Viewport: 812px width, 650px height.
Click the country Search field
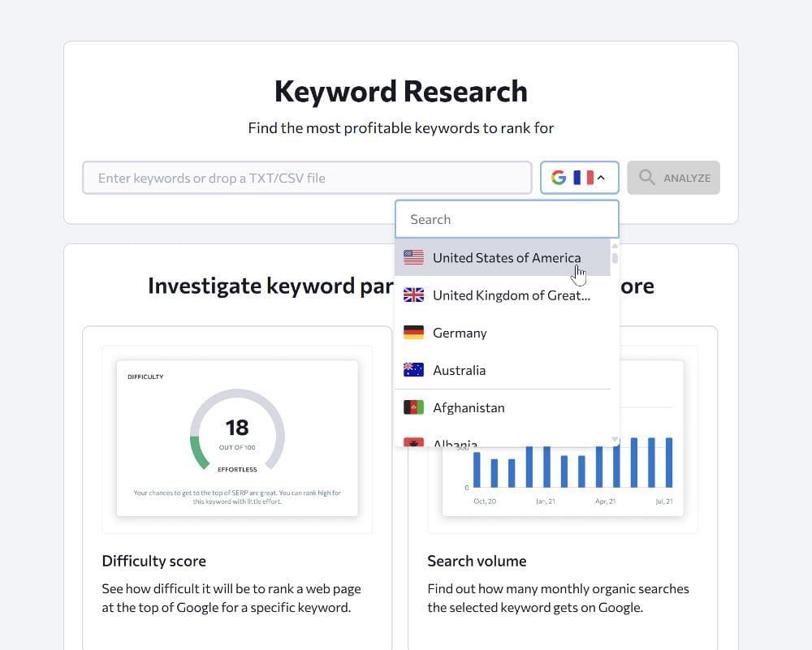507,219
